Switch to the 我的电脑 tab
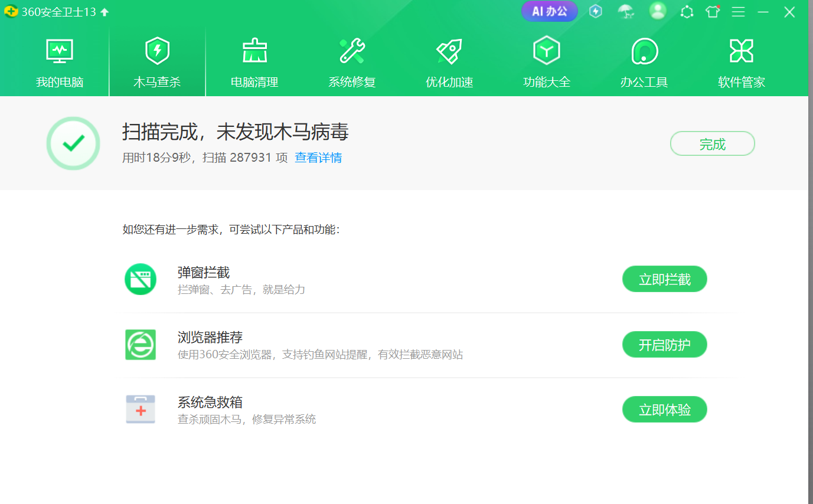The height and width of the screenshot is (504, 813). pos(60,63)
